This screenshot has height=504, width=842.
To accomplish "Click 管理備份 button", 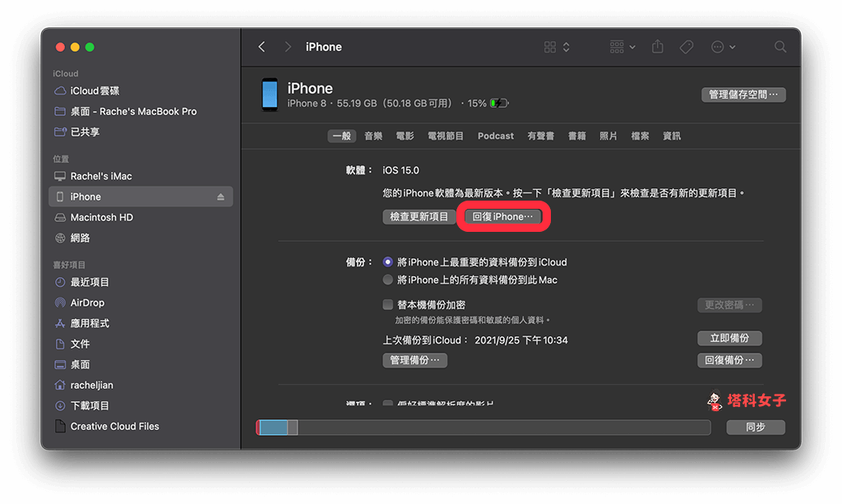I will point(414,360).
